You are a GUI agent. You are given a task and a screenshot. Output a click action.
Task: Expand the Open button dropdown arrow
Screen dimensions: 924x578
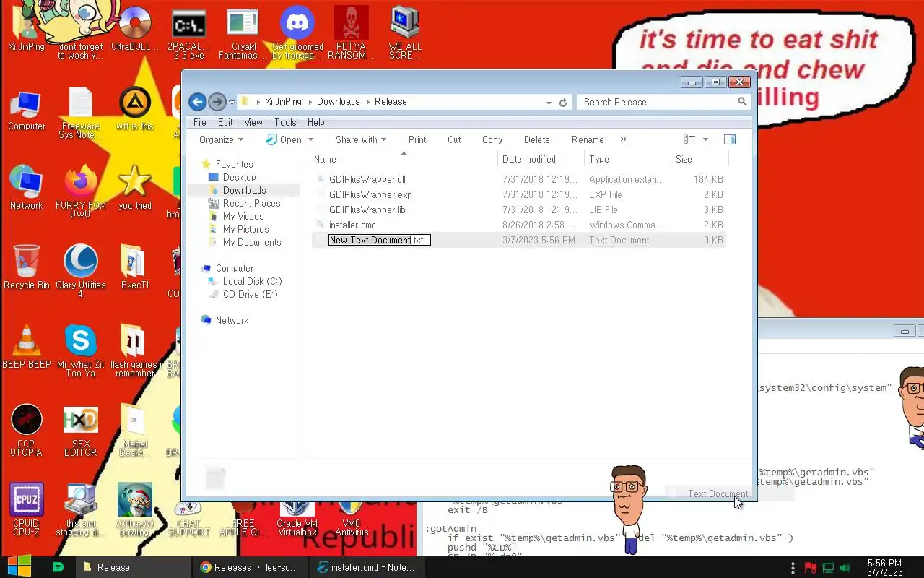tap(310, 139)
